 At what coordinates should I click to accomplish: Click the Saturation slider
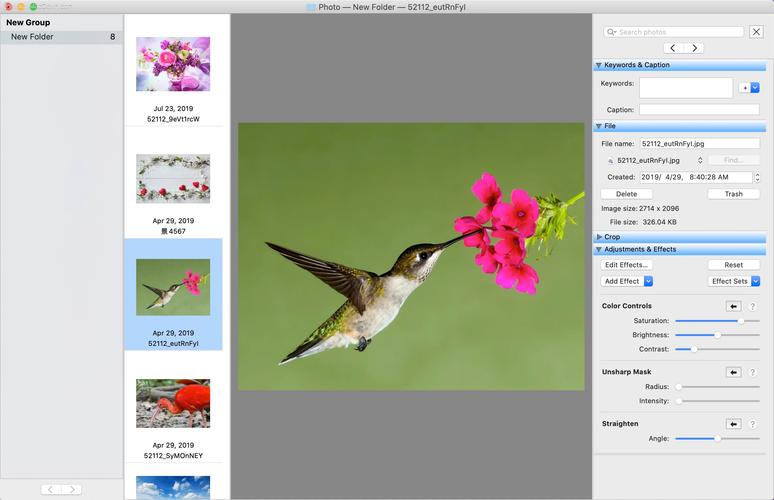tap(717, 321)
